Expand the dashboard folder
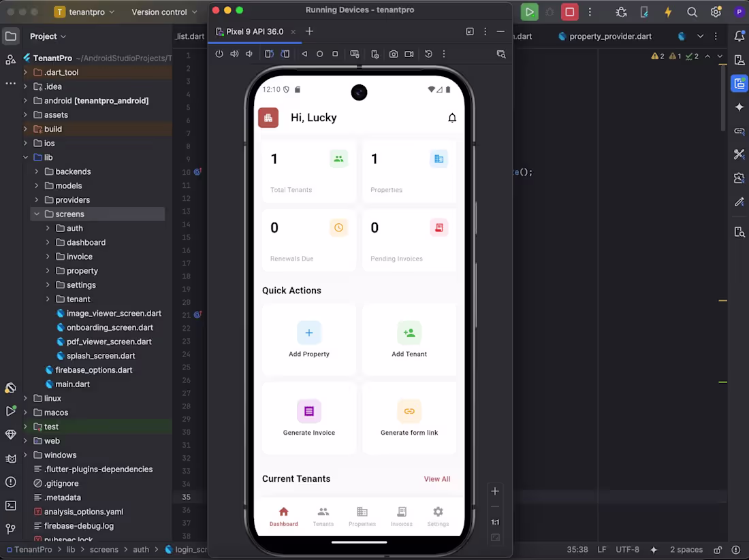Screen dimensions: 749x560 47,242
